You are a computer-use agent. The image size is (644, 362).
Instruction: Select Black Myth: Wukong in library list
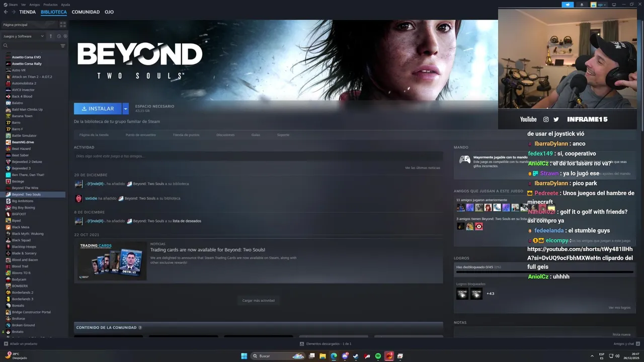(x=28, y=234)
